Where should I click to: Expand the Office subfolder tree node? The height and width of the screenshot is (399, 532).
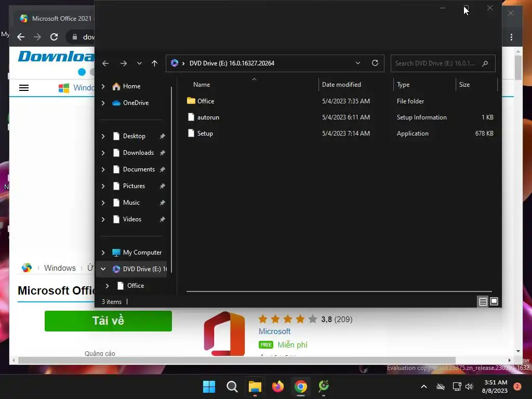107,286
